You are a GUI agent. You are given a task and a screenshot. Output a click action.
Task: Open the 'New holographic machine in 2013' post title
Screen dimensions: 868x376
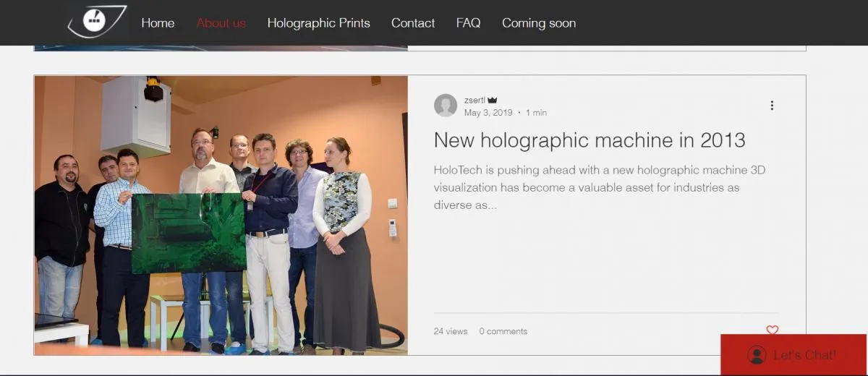coord(590,140)
